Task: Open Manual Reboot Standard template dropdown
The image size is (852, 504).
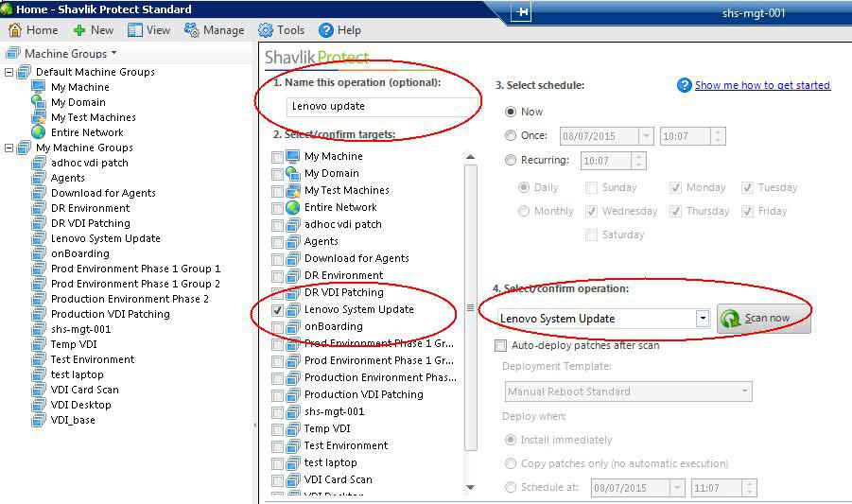Action: pos(744,391)
